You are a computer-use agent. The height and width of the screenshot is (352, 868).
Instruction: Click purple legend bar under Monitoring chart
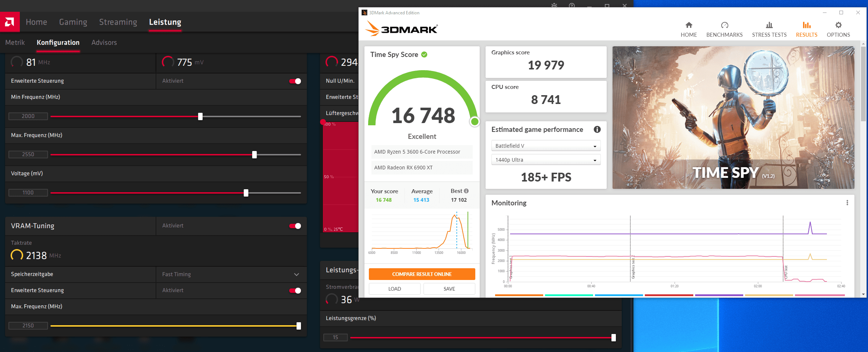719,295
